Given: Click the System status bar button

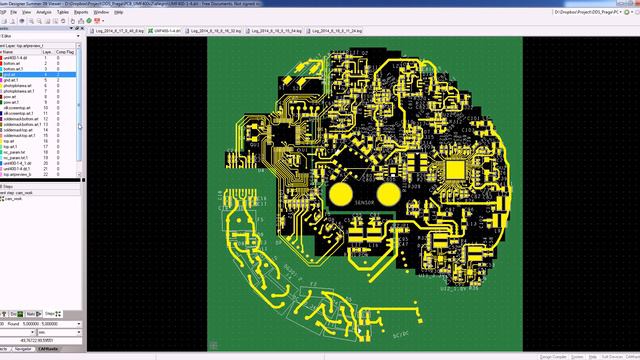Looking at the screenshot, I should pos(577,357).
